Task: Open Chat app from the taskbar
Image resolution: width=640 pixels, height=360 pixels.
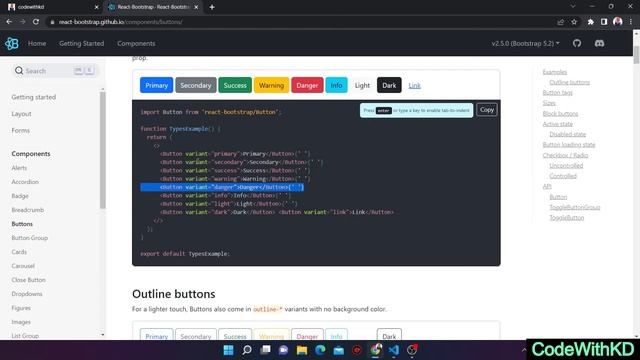Action: [x=284, y=350]
